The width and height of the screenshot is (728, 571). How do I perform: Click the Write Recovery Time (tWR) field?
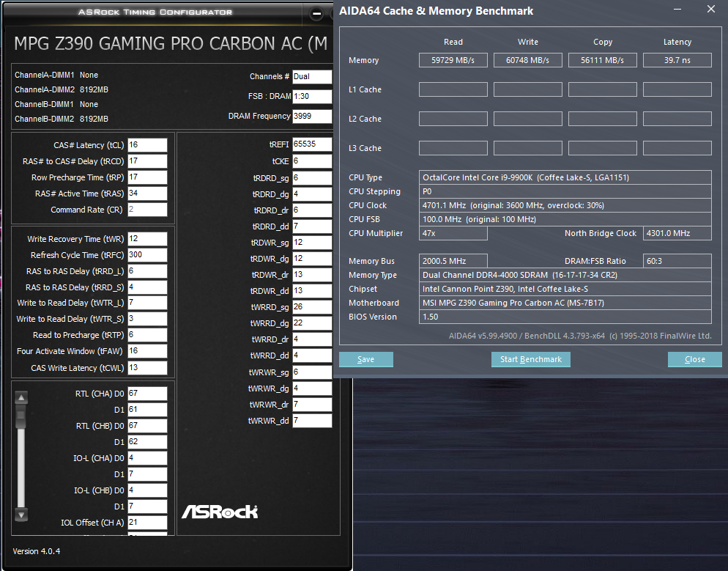coord(147,239)
